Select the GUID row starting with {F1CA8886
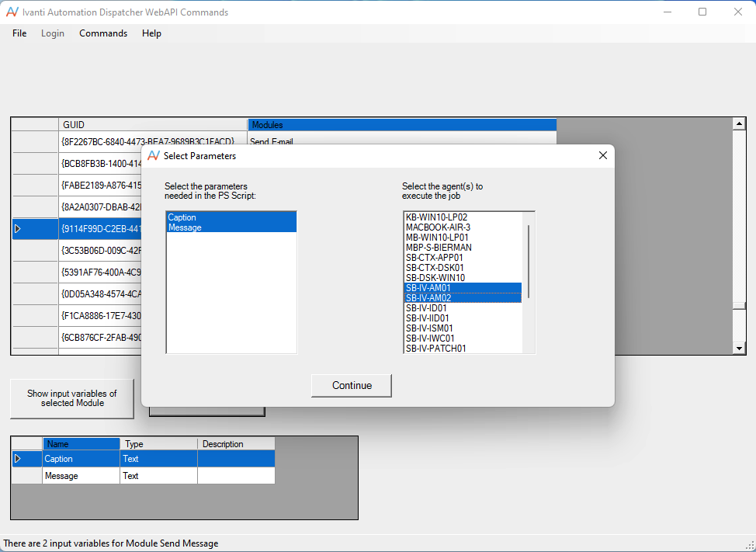756x552 pixels. coord(100,316)
